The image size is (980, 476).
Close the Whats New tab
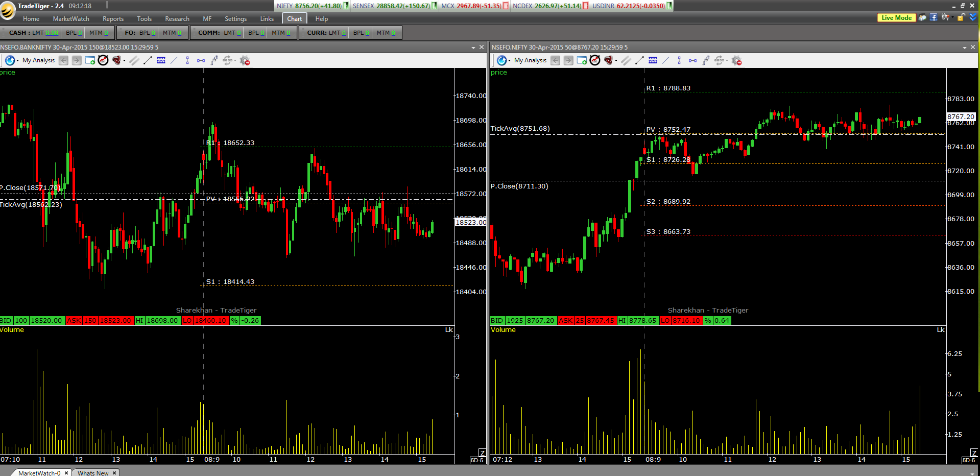(x=114, y=473)
